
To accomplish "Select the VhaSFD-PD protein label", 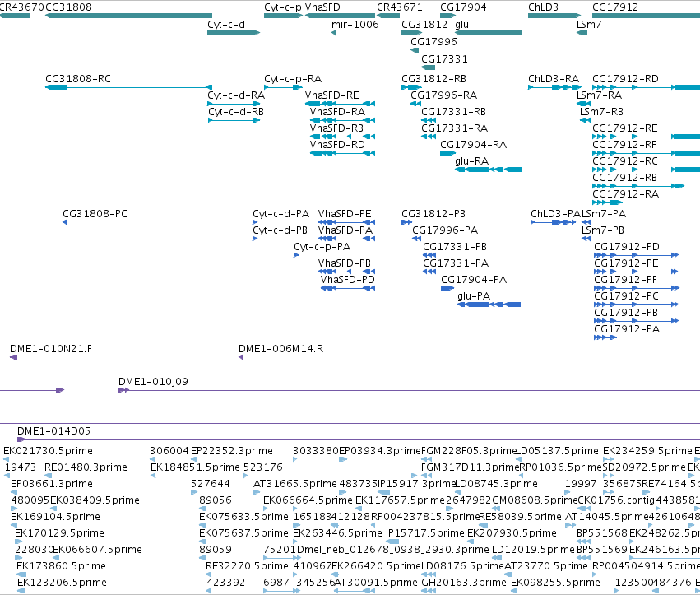I will tap(348, 280).
